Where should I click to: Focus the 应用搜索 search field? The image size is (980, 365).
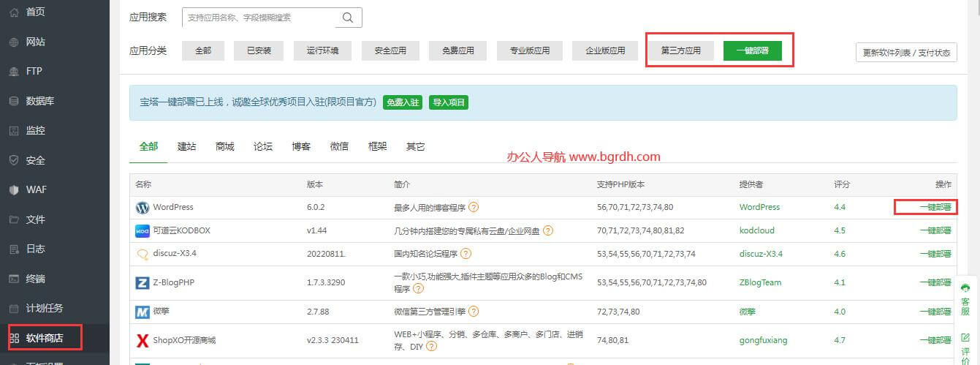(257, 18)
